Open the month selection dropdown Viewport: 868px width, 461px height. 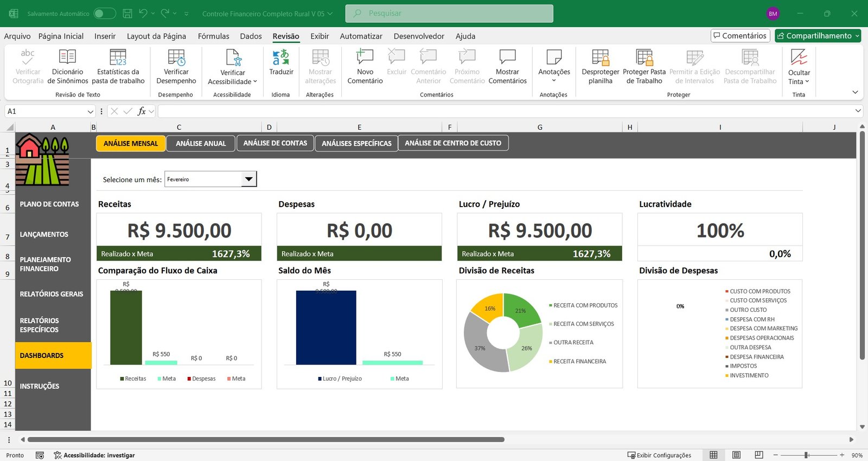coord(248,179)
